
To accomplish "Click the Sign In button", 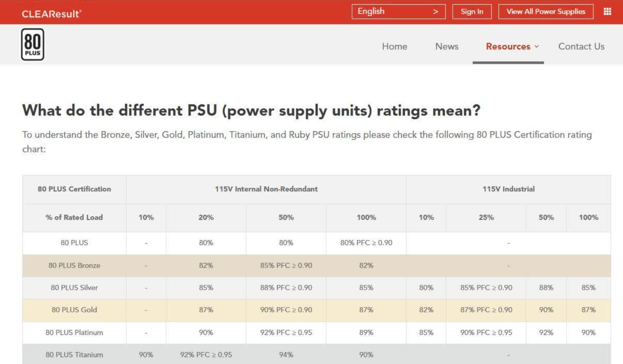I will coord(472,11).
